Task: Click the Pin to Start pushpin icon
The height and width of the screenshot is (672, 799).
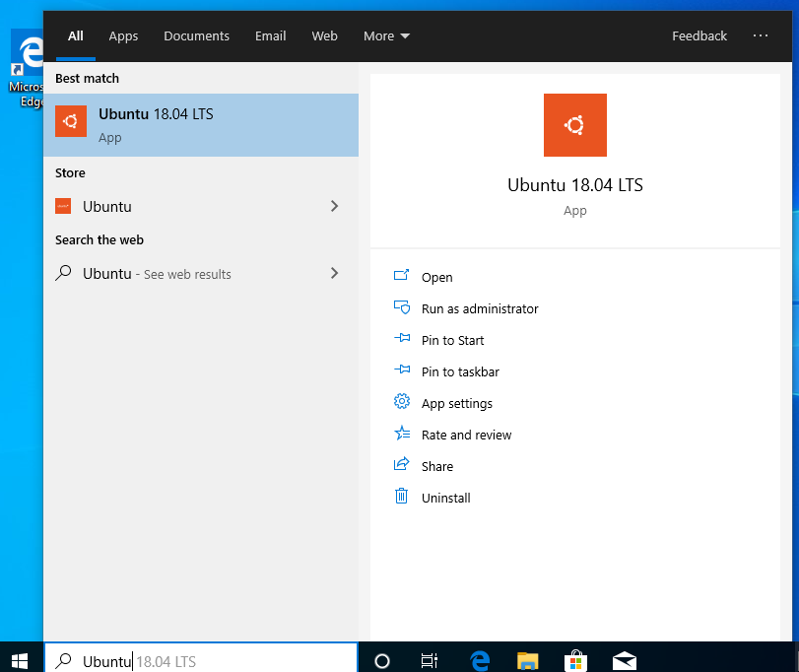Action: tap(401, 339)
